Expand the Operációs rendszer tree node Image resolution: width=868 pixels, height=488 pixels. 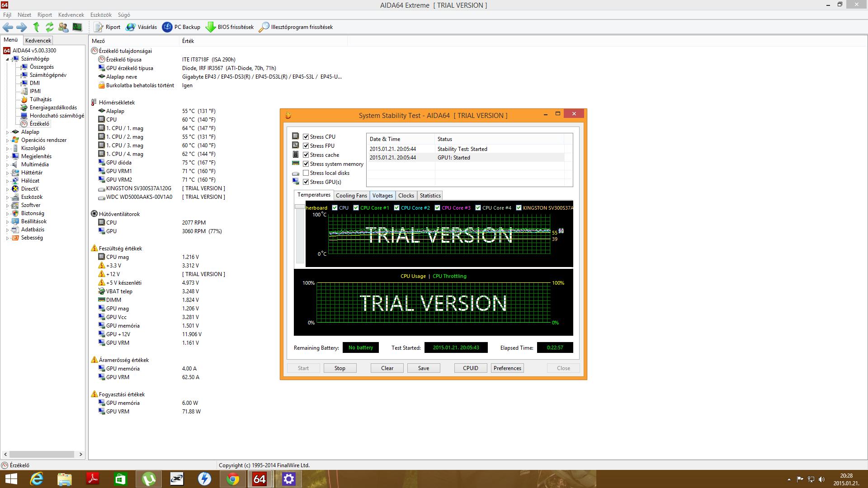coord(8,141)
